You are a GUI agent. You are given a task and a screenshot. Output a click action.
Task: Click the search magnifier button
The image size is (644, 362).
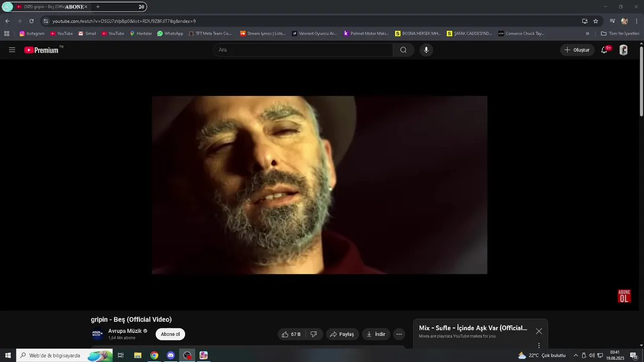[404, 50]
